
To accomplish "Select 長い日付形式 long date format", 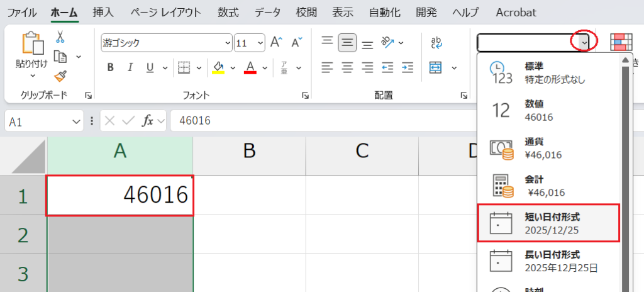I will click(x=548, y=261).
